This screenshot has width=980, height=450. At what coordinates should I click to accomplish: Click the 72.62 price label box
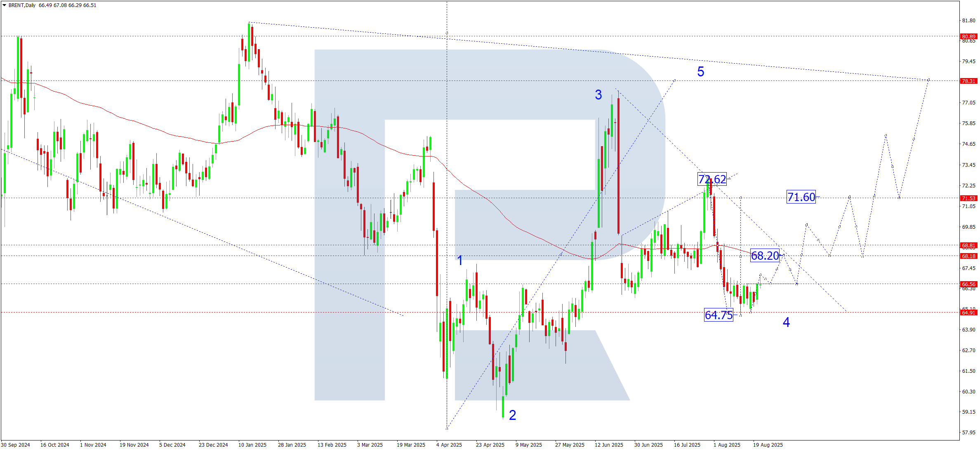pos(712,179)
